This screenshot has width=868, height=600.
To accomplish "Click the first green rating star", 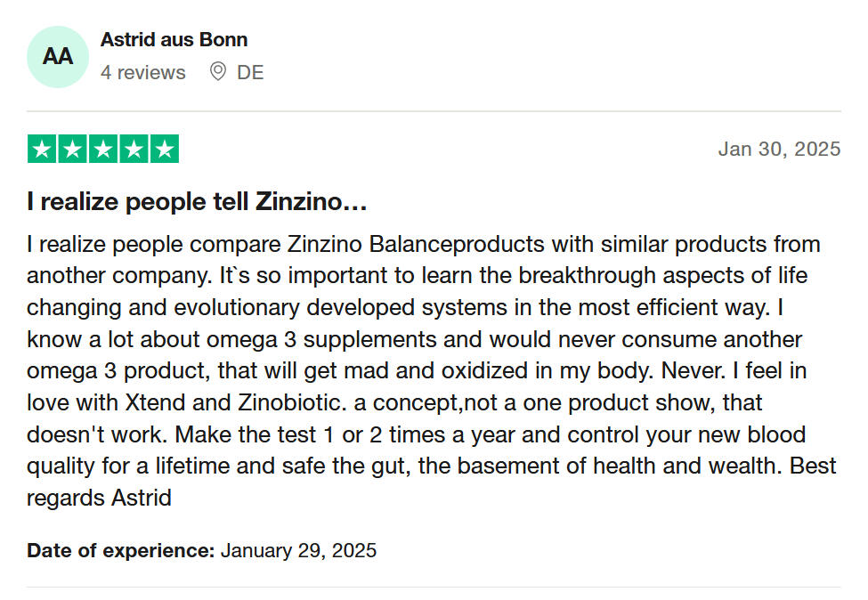I will click(x=42, y=150).
